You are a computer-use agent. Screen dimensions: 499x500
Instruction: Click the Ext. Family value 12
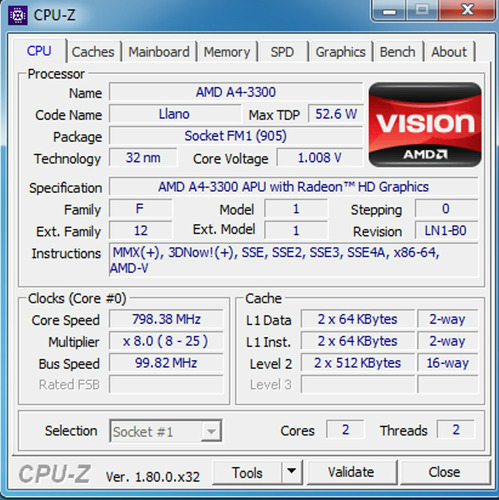(140, 230)
